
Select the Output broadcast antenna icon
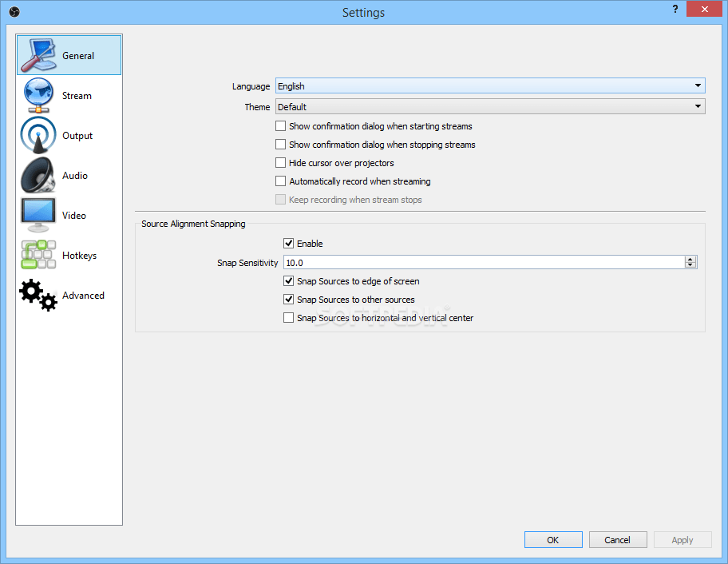tap(38, 135)
